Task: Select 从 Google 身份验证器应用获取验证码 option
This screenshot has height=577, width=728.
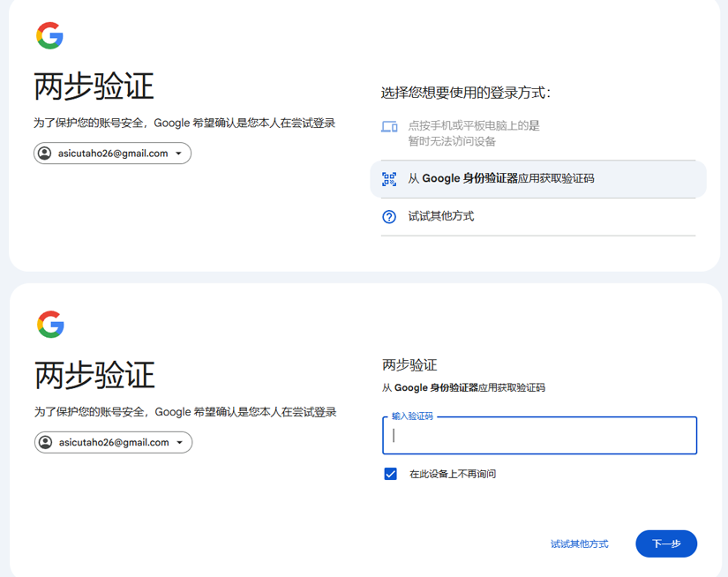Action: (538, 179)
